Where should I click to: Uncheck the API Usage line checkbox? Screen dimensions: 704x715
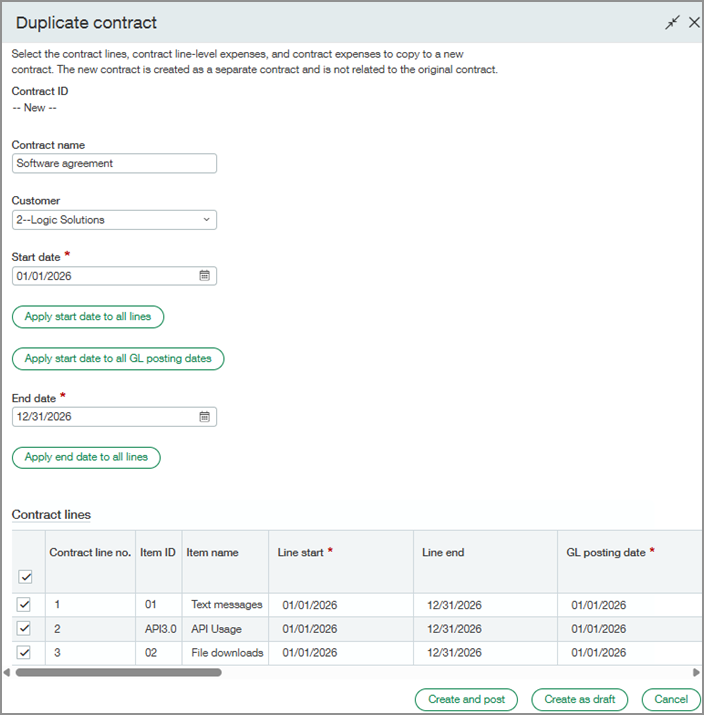[x=24, y=628]
